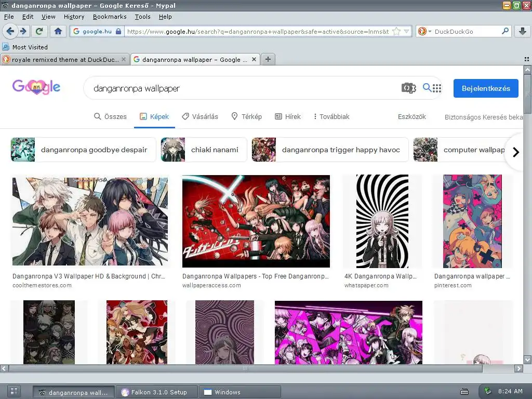Expand the Továbbiak more options menu
The width and height of the screenshot is (532, 399).
(331, 117)
